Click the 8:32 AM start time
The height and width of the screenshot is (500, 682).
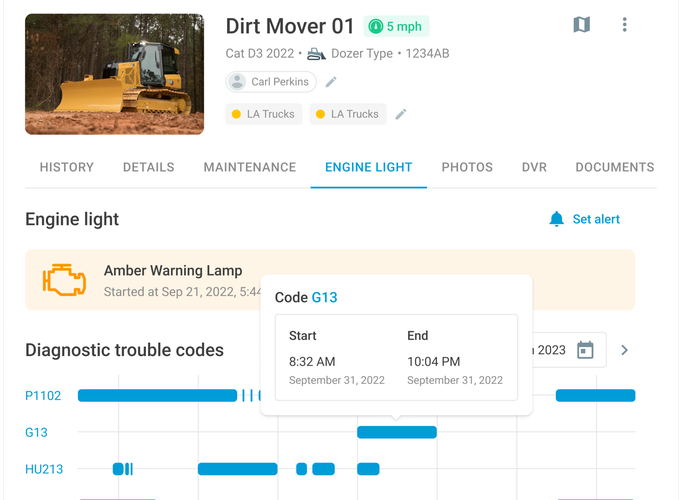312,362
